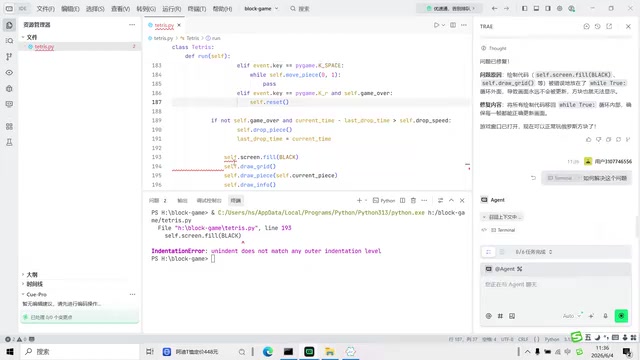Open the Testing flask icon in the activity bar
The image size is (640, 360).
point(9,142)
